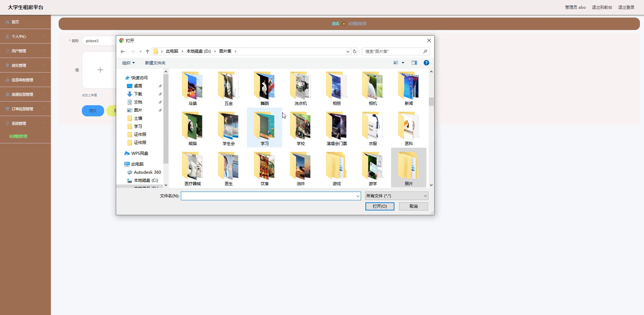Open 首页 in the left sidebar

pyautogui.click(x=25, y=22)
